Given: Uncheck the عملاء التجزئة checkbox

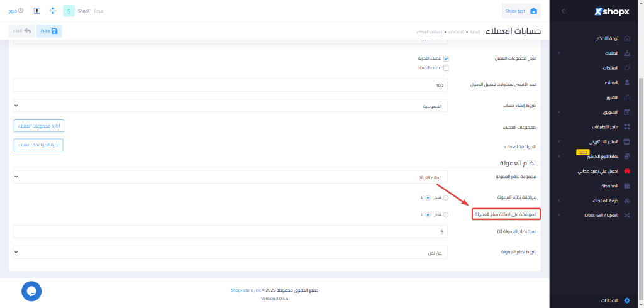Looking at the screenshot, I should (x=446, y=58).
